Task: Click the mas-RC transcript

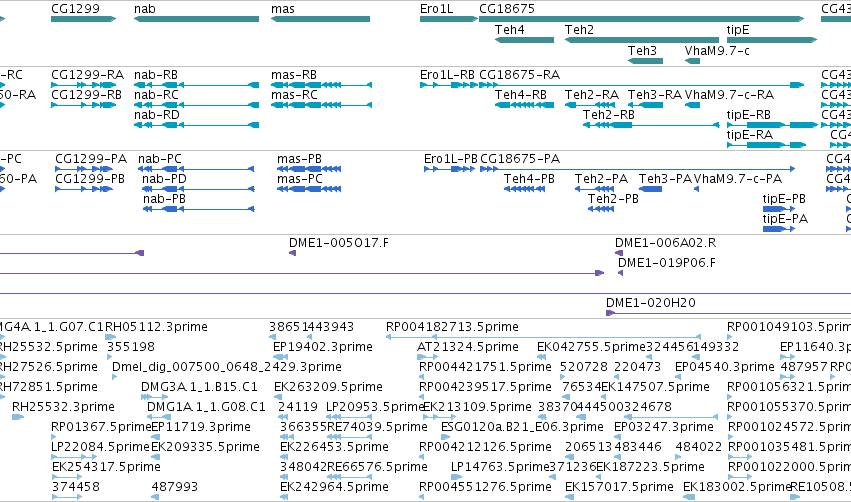Action: 321,105
